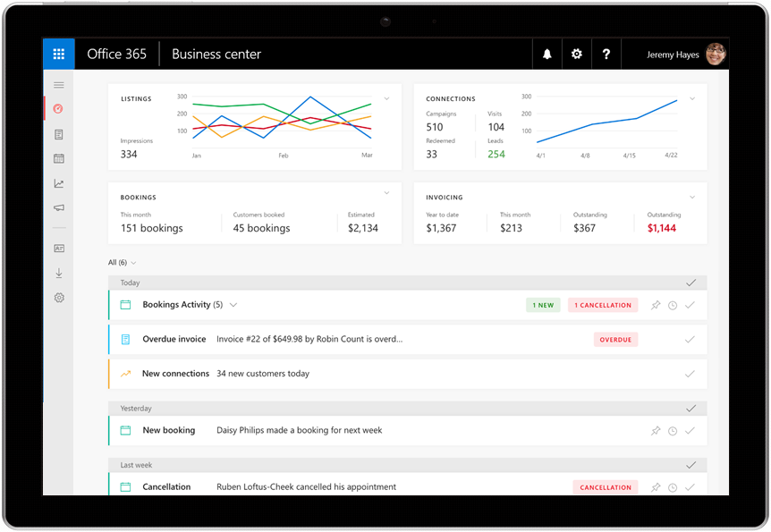
Task: Select the invoices list icon in sidebar
Action: (59, 133)
